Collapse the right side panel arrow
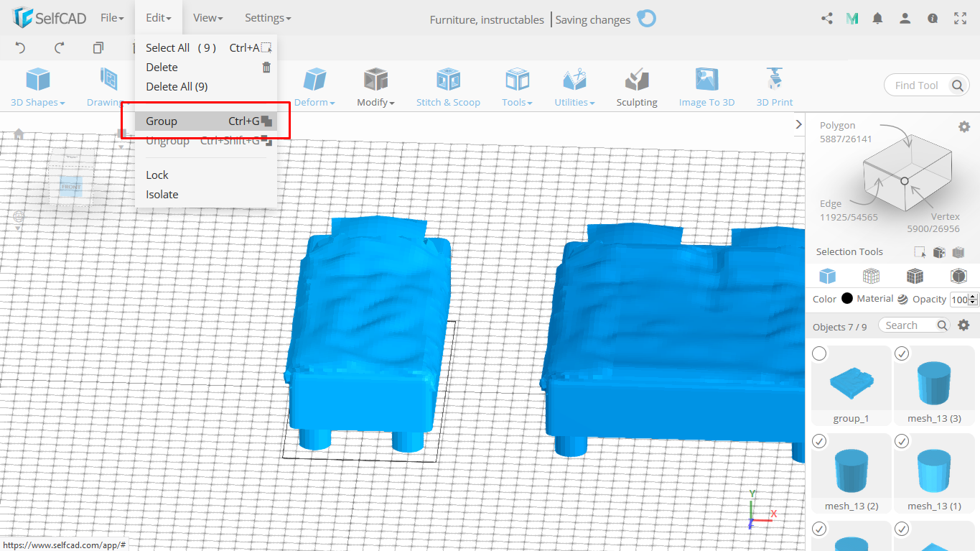 click(x=798, y=124)
